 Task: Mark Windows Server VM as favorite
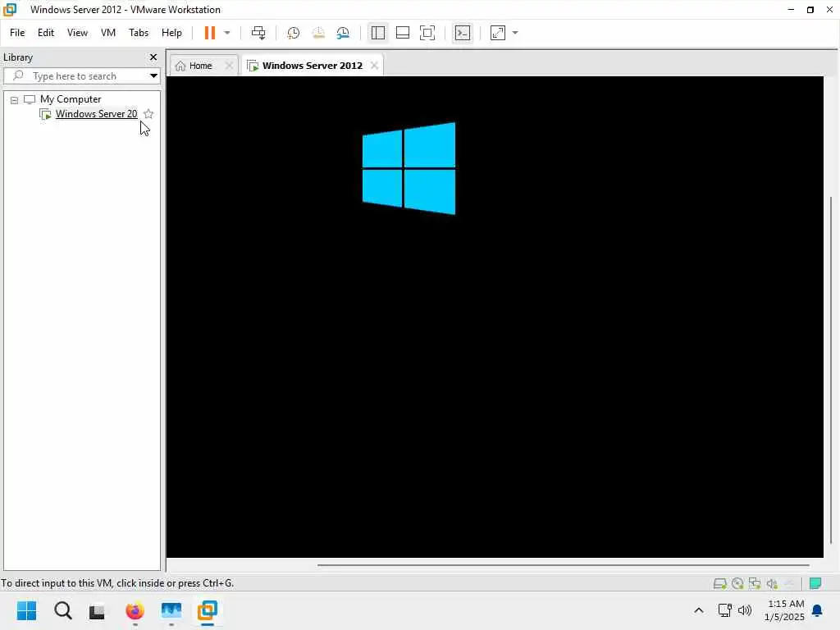148,113
